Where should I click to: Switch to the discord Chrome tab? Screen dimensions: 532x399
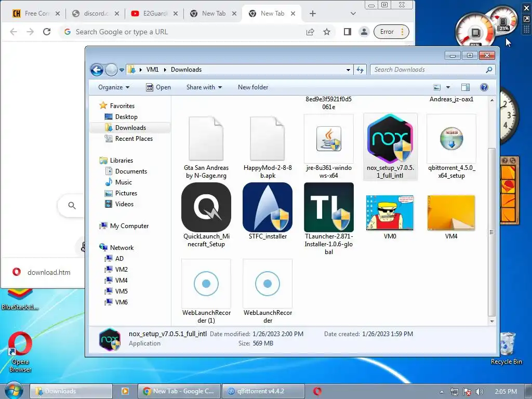pos(96,14)
